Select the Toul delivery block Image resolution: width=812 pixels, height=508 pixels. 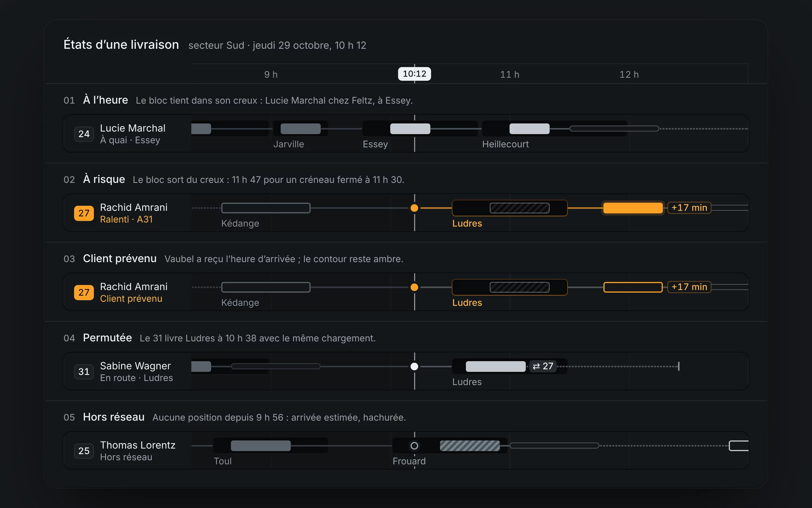(x=261, y=446)
